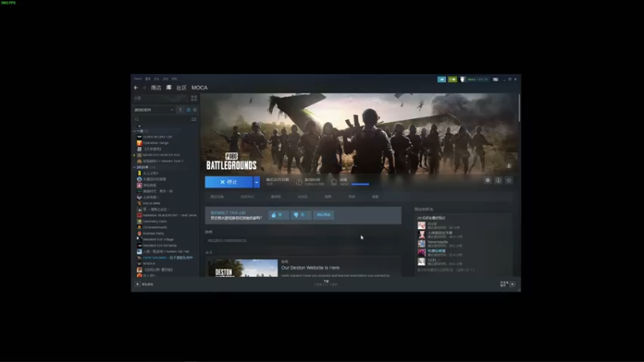This screenshot has height=362, width=644.
Task: Open dropdown arrow next to stop button
Action: (x=257, y=182)
